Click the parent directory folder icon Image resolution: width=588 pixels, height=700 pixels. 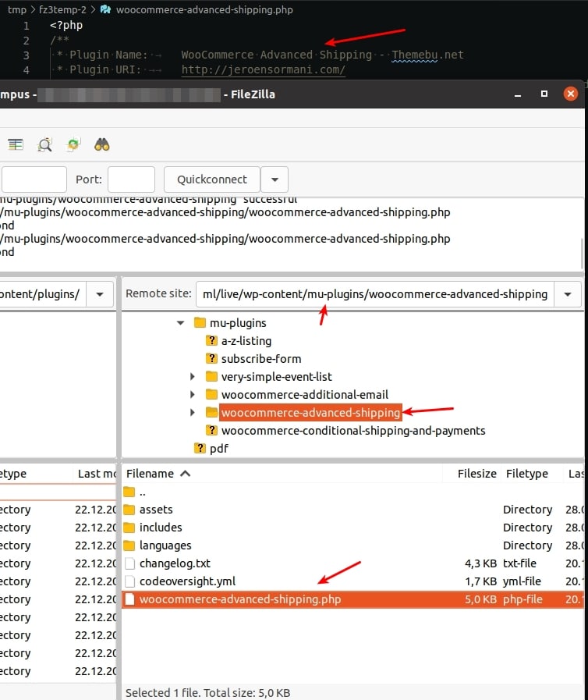pos(129,492)
